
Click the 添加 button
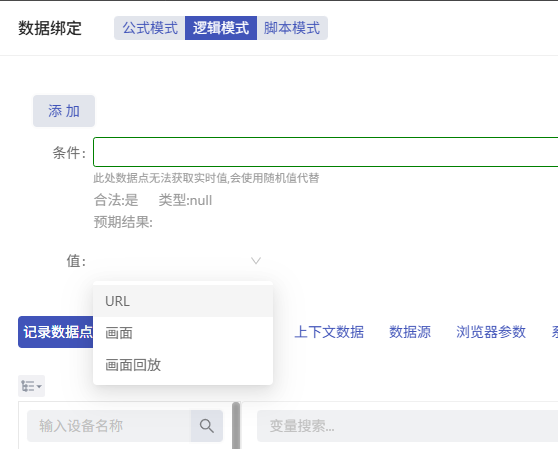coord(64,111)
